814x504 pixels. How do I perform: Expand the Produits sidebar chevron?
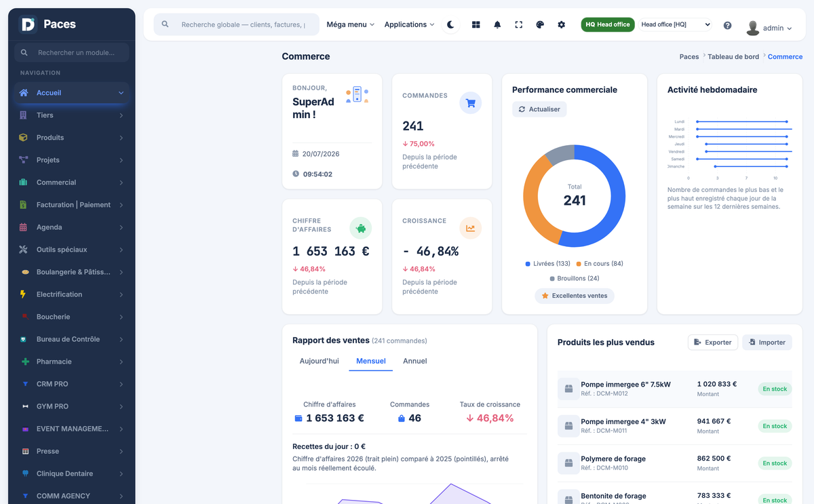point(121,138)
